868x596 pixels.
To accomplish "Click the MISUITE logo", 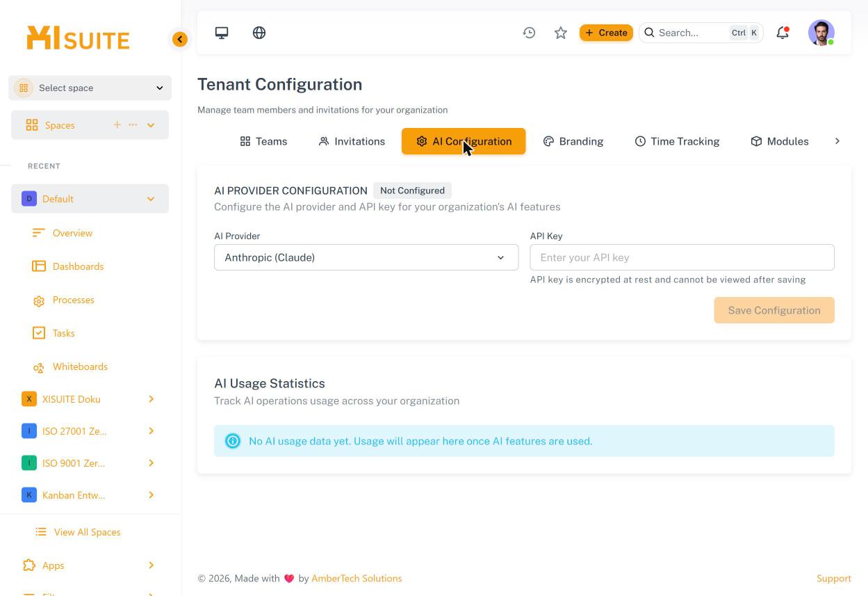I will click(x=78, y=38).
